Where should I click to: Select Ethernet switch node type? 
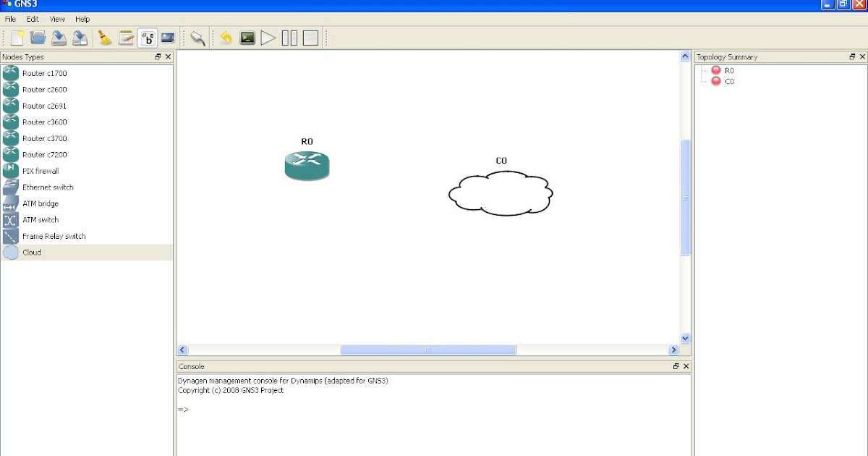87,187
